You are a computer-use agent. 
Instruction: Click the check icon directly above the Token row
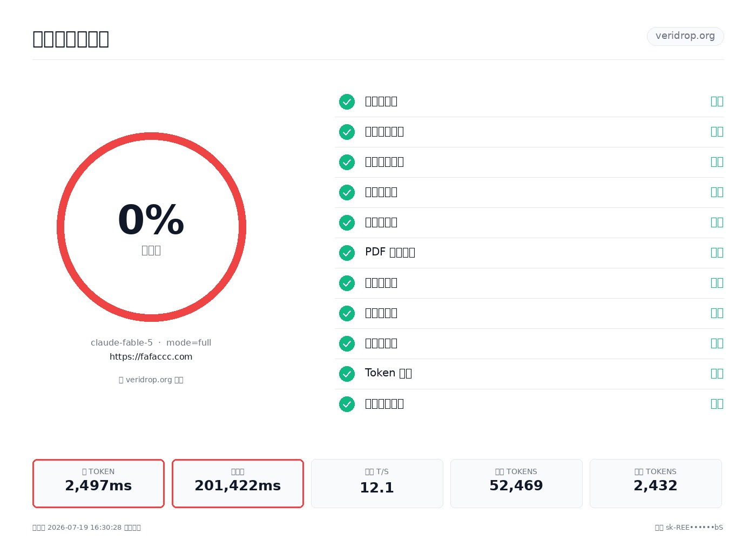click(347, 343)
